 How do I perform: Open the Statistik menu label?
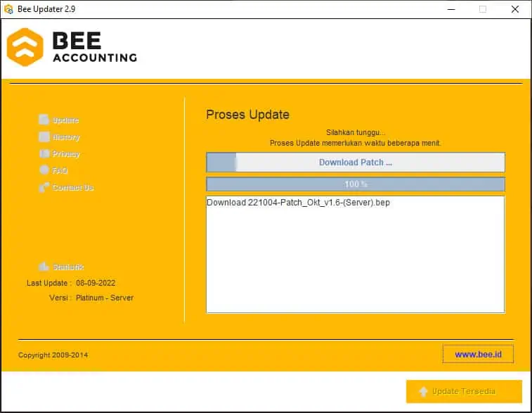(x=68, y=267)
